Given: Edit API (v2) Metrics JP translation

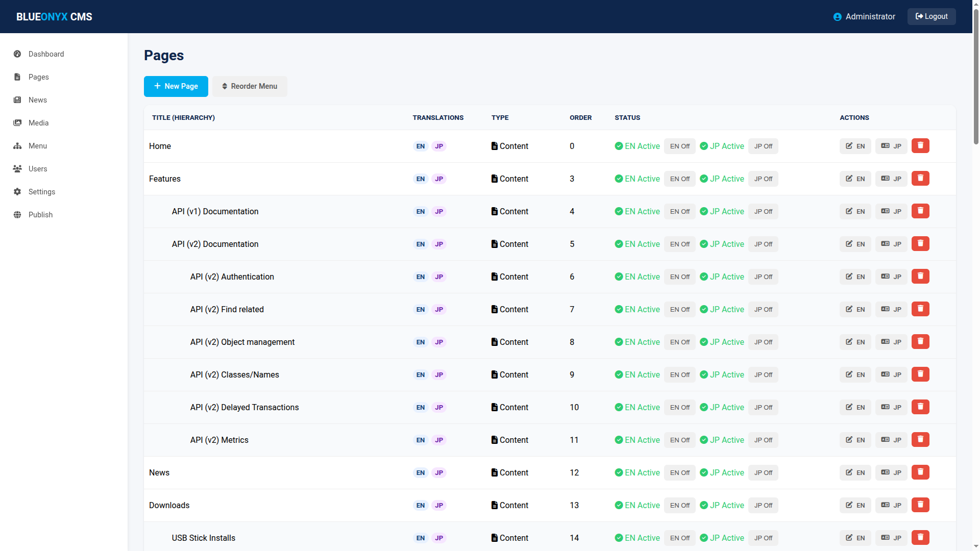Looking at the screenshot, I should (x=891, y=440).
